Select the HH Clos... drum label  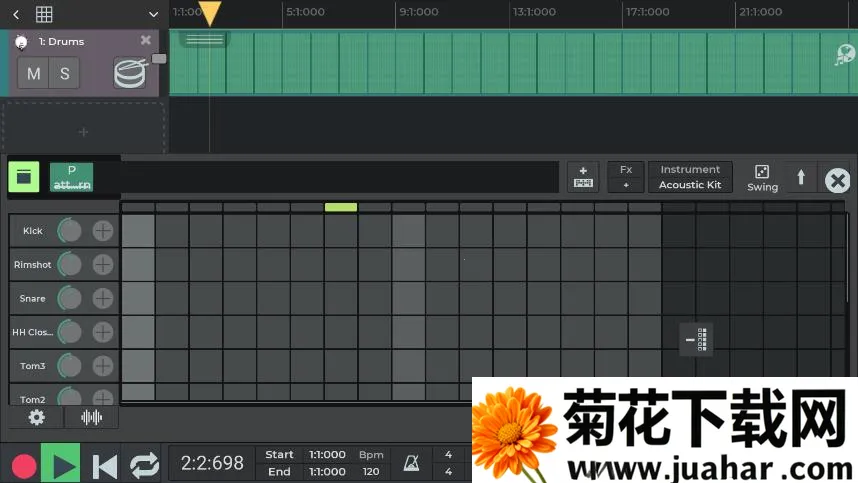pos(32,332)
